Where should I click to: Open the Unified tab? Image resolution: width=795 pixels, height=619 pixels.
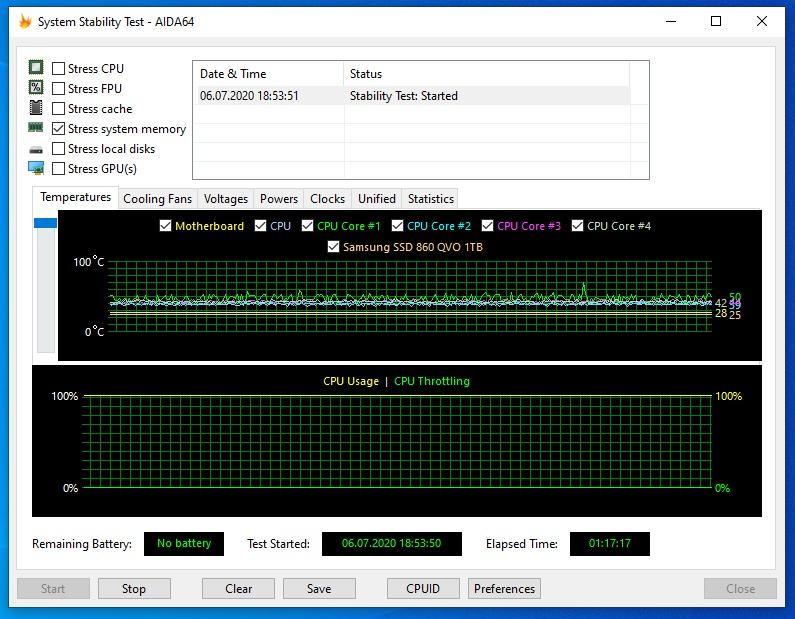tap(377, 199)
